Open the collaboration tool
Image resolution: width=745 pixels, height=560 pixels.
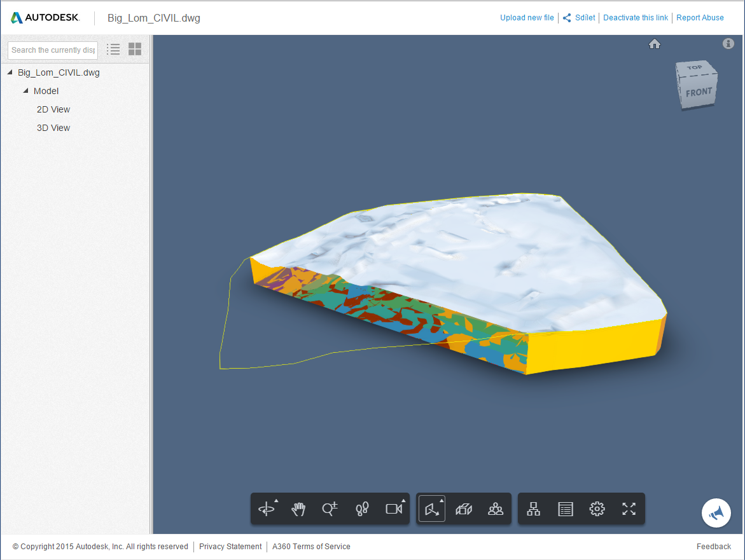point(496,509)
